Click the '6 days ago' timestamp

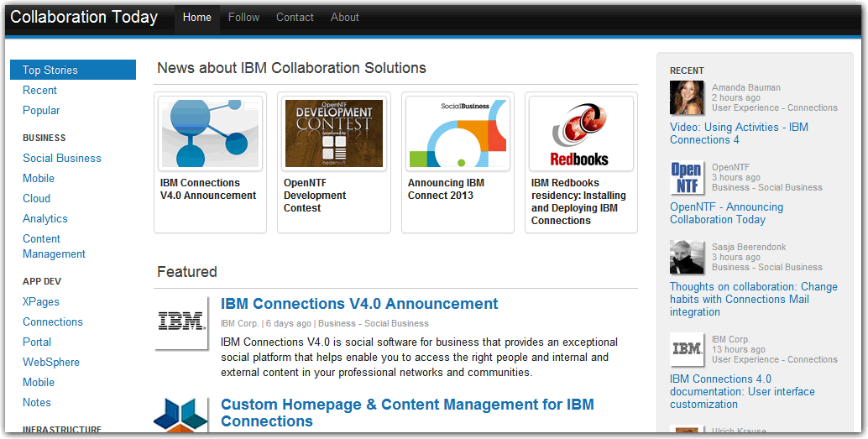(289, 323)
